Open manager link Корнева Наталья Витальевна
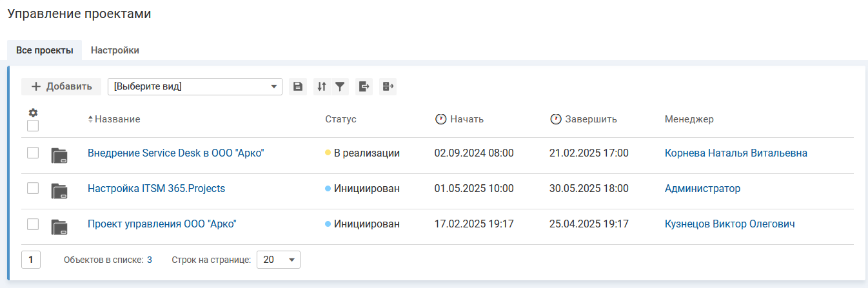 pyautogui.click(x=736, y=153)
